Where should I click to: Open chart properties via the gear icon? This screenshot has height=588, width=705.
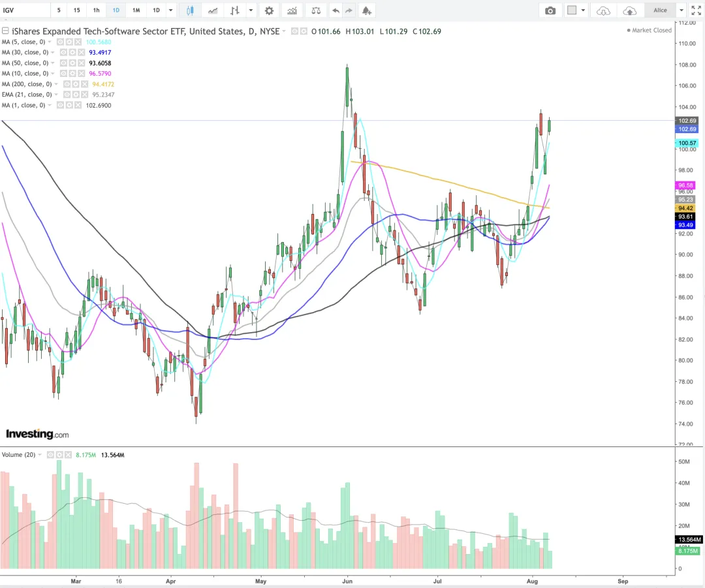[269, 10]
